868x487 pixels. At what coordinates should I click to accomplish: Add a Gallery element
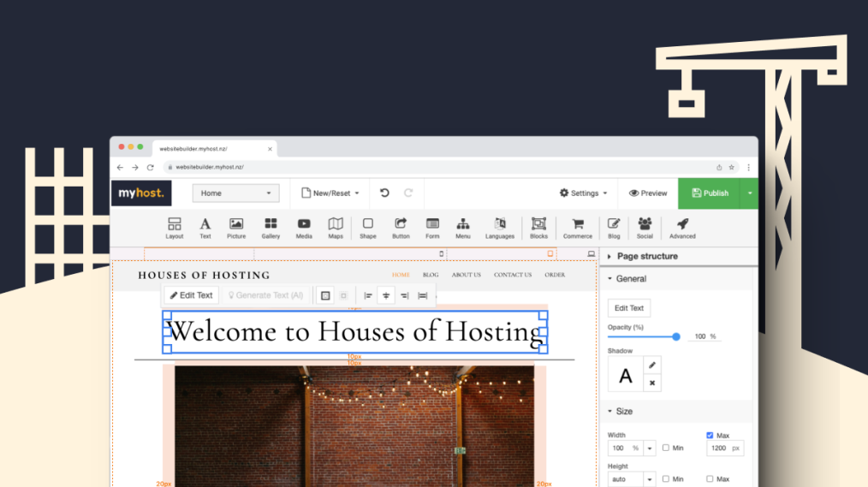pos(271,228)
